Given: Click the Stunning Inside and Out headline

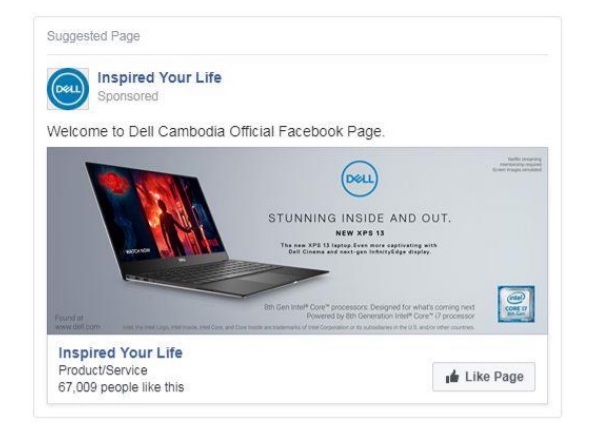Looking at the screenshot, I should click(360, 218).
